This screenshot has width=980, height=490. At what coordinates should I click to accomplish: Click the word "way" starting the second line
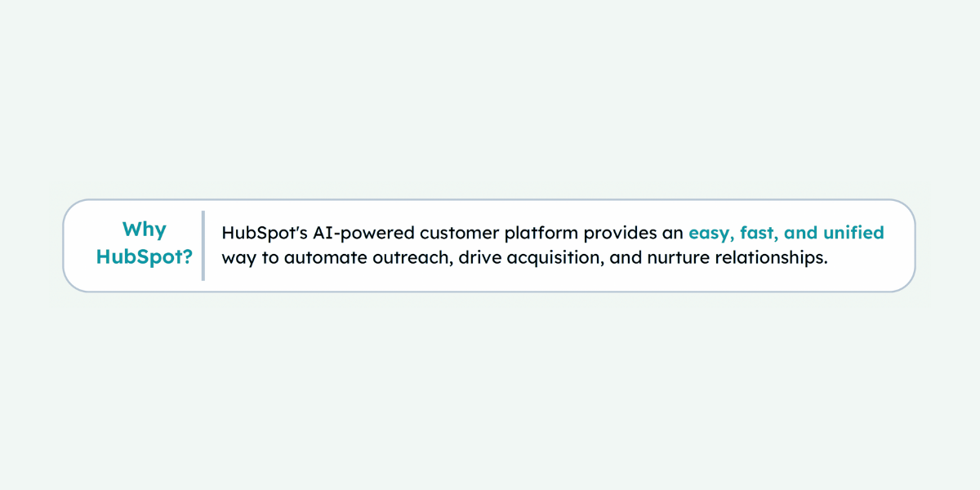[237, 259]
